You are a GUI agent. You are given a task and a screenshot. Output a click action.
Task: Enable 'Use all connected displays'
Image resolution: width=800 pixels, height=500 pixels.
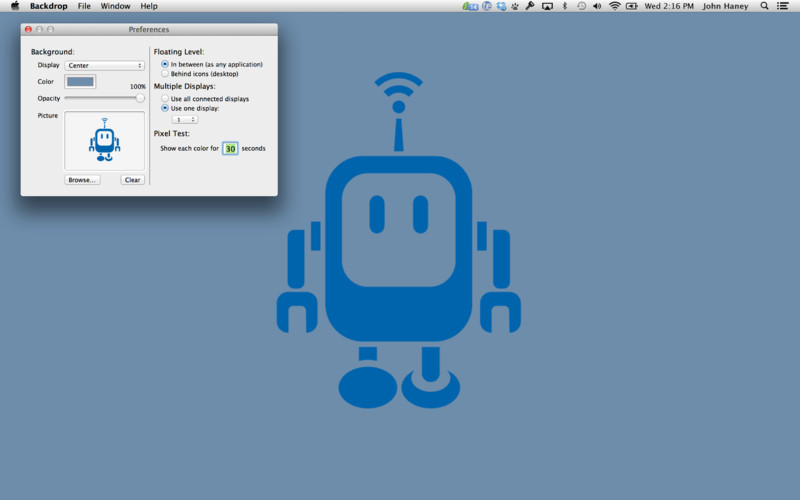click(x=165, y=99)
